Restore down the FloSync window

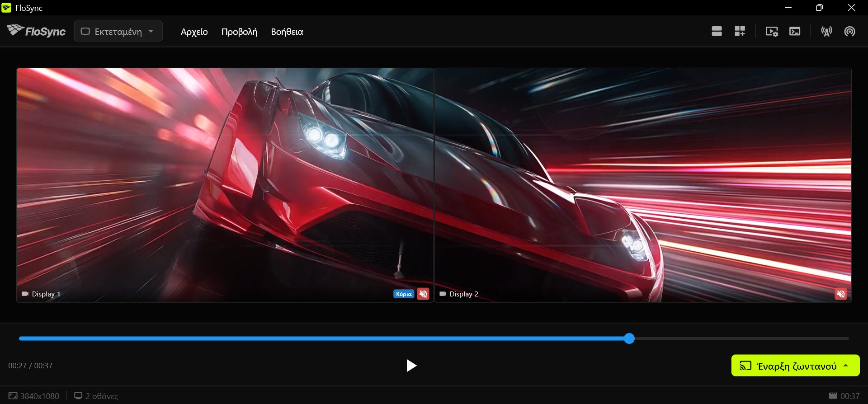819,8
